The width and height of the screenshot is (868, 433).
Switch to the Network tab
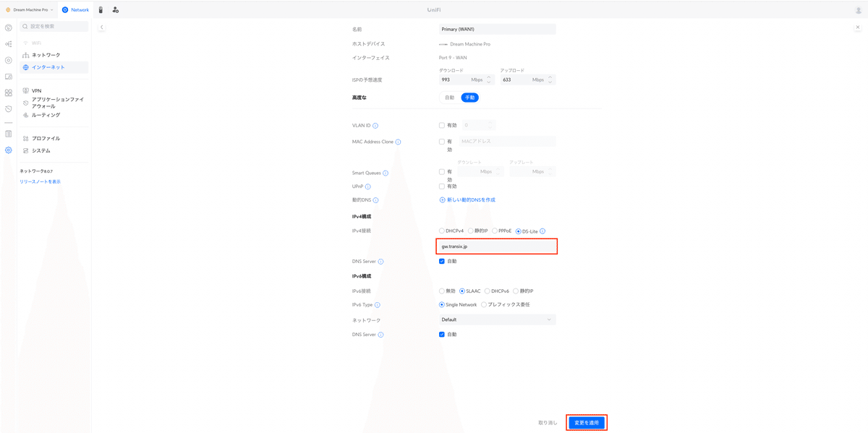(77, 9)
